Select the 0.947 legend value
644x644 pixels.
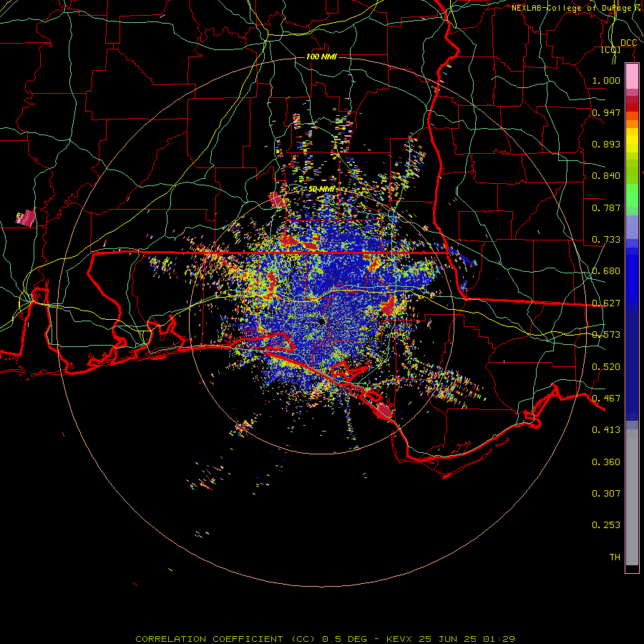click(x=606, y=112)
